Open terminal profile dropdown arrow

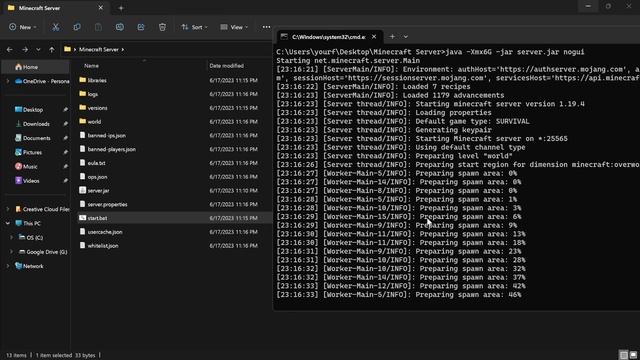click(406, 37)
